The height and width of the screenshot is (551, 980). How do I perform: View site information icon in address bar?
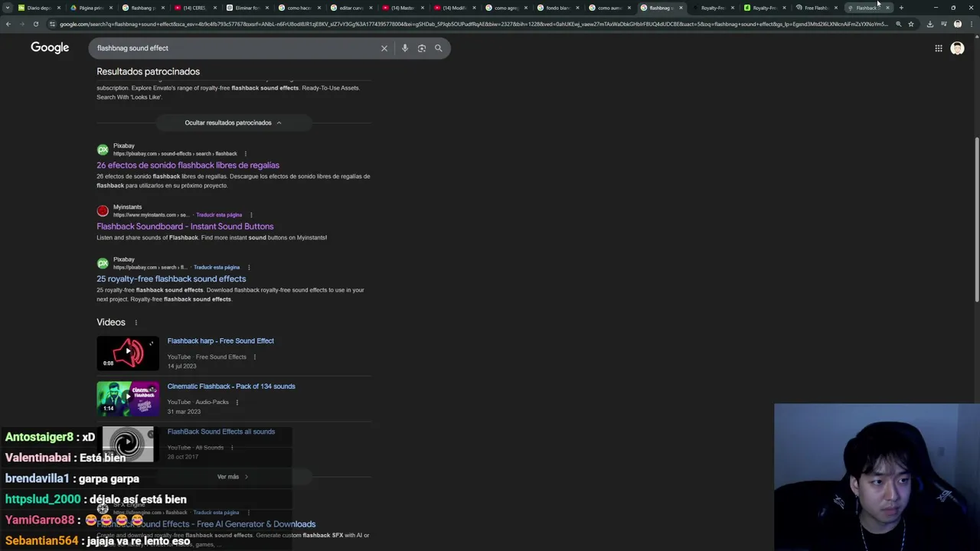52,24
